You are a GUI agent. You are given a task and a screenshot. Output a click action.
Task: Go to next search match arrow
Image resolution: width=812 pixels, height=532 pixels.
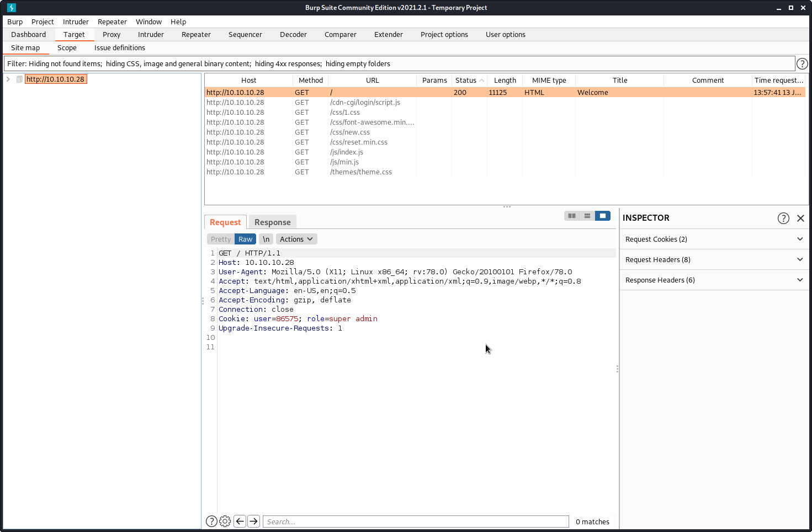[253, 521]
